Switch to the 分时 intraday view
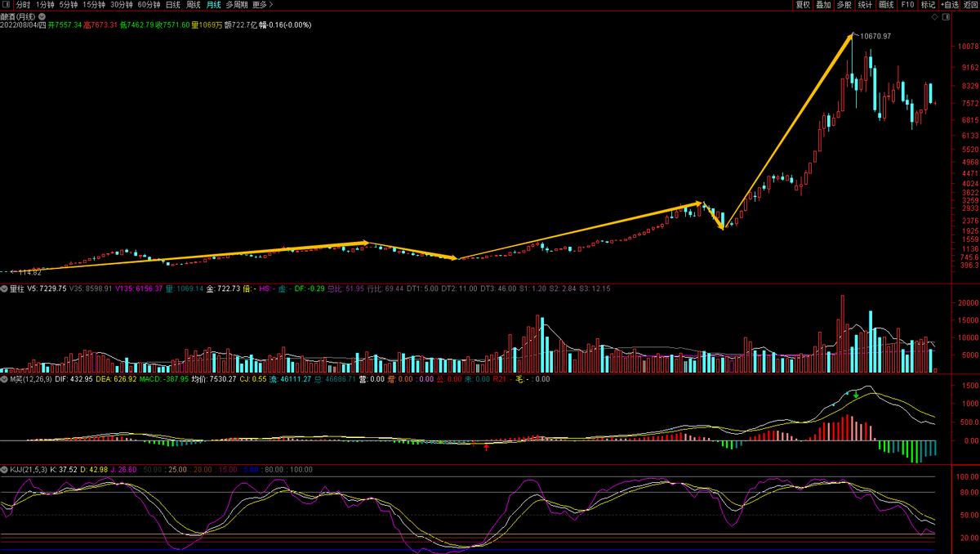Image resolution: width=980 pixels, height=554 pixels. point(23,5)
